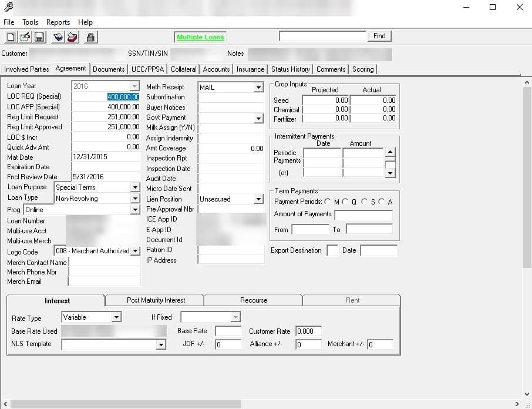Click the Patron ID field
The height and width of the screenshot is (409, 532).
(231, 250)
